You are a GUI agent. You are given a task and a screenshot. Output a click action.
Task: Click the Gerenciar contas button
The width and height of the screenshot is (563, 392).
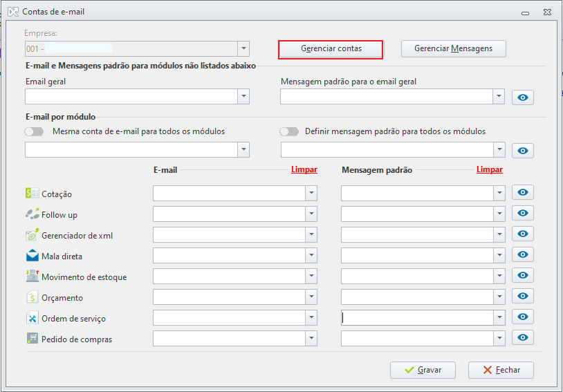point(331,49)
